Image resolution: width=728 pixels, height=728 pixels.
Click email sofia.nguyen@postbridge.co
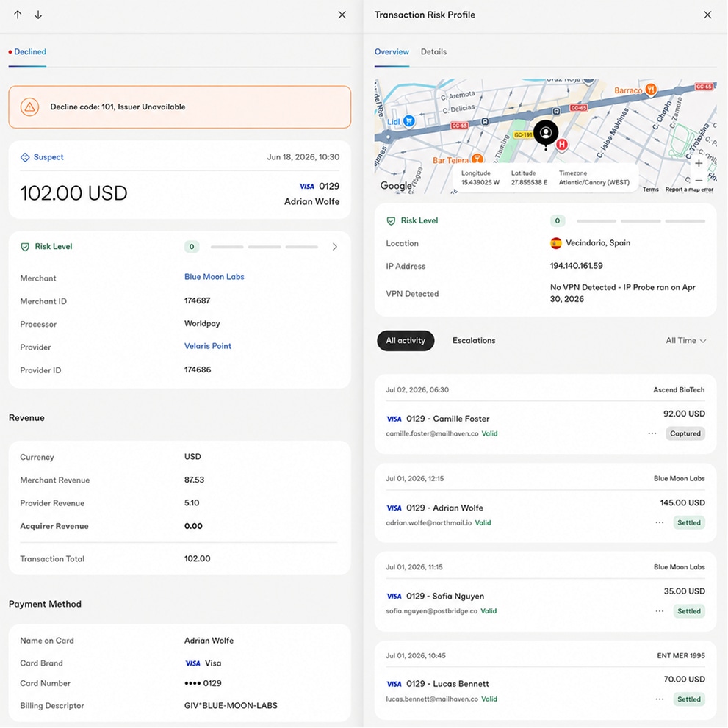(431, 611)
